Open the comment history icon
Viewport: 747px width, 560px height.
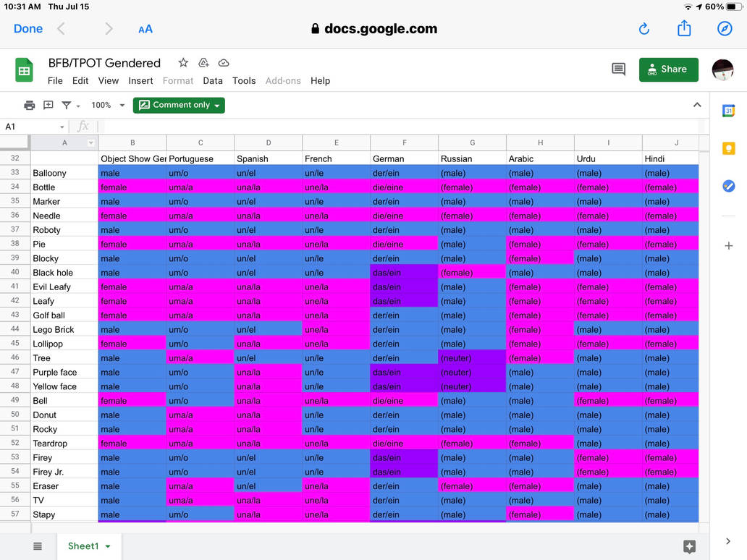pyautogui.click(x=618, y=69)
